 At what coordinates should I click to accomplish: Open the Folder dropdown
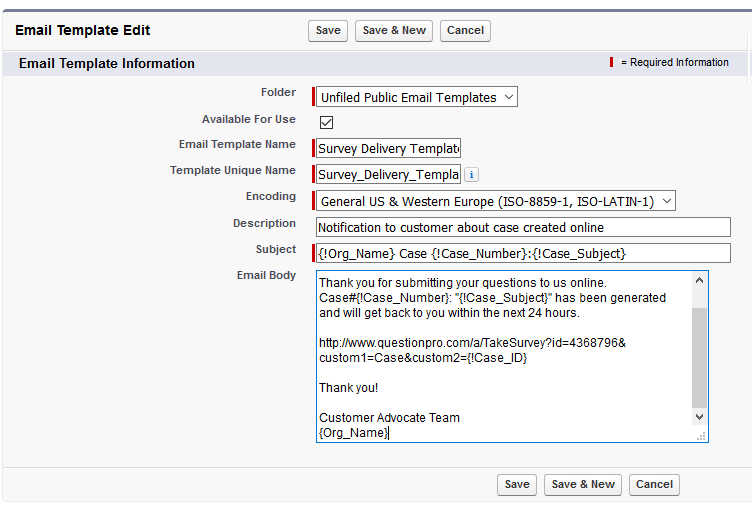416,98
